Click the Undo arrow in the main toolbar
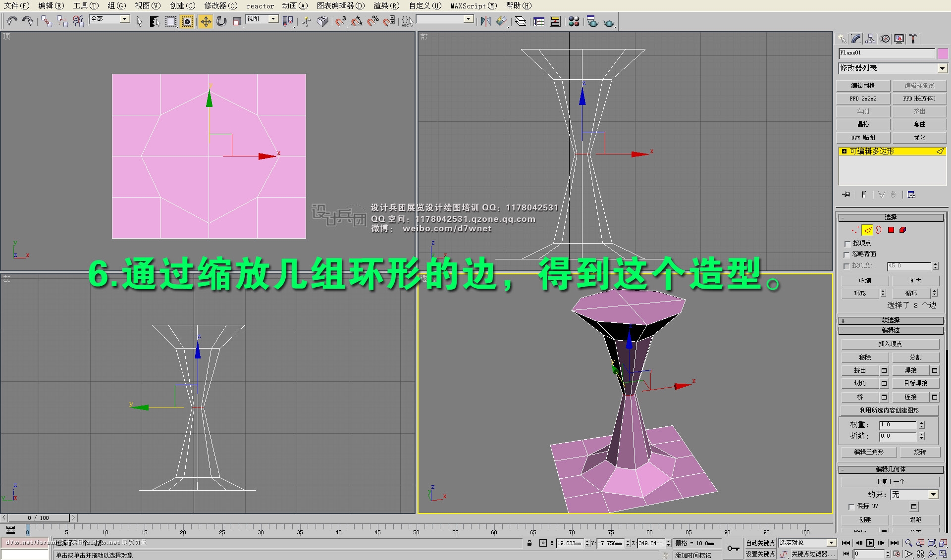Viewport: 951px width, 560px height. (12, 21)
